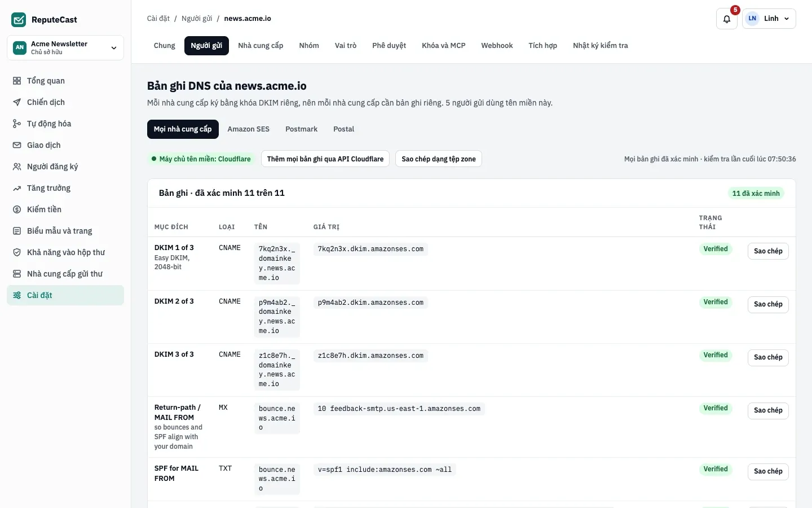The image size is (812, 508).
Task: Expand the Acme Newsletter workspace switcher
Action: [x=65, y=47]
